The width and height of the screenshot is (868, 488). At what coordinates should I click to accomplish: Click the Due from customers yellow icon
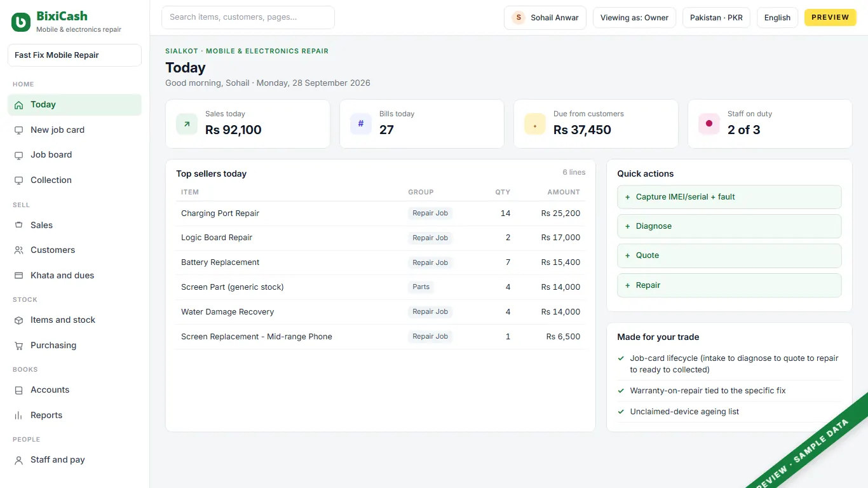pyautogui.click(x=535, y=124)
